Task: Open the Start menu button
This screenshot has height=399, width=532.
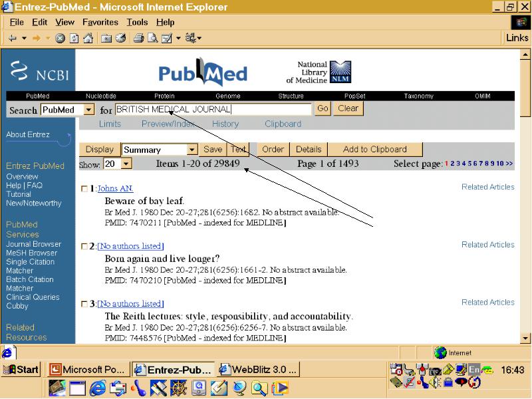Action: (21, 369)
